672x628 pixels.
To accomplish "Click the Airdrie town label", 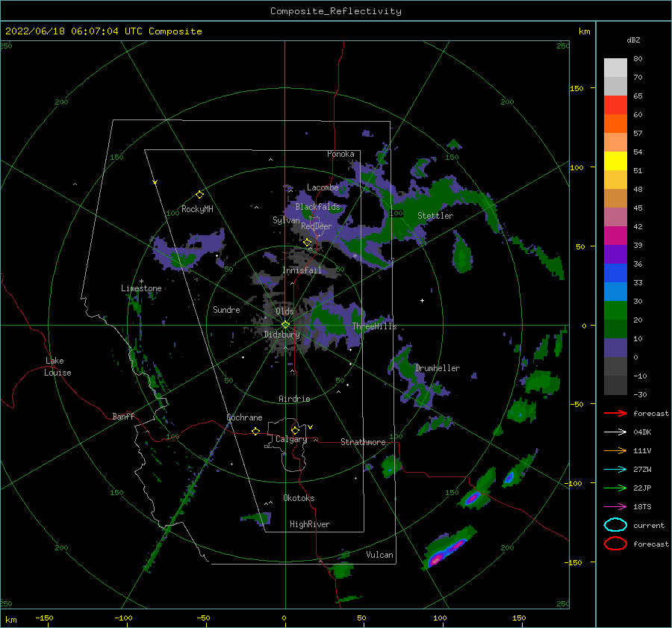I will (x=294, y=399).
